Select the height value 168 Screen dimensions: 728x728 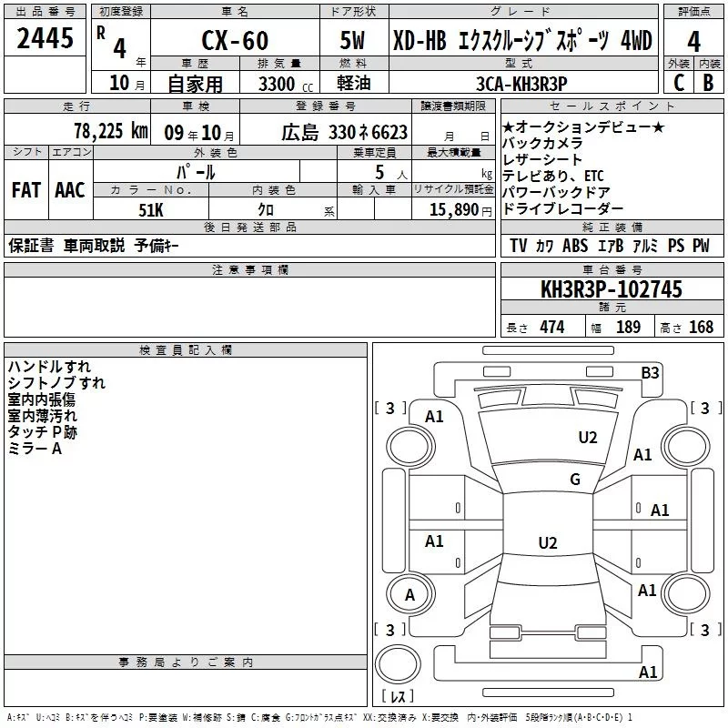[701, 327]
